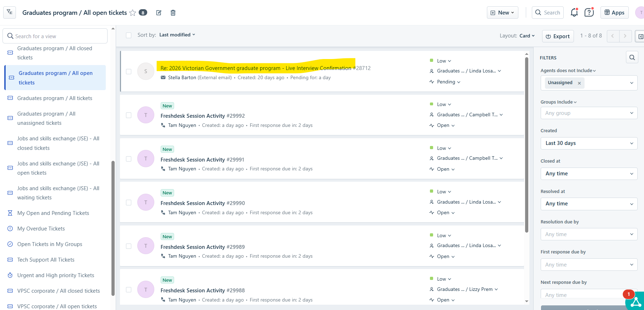
Task: Select the Stella Barton ticket checkbox
Action: [x=129, y=71]
